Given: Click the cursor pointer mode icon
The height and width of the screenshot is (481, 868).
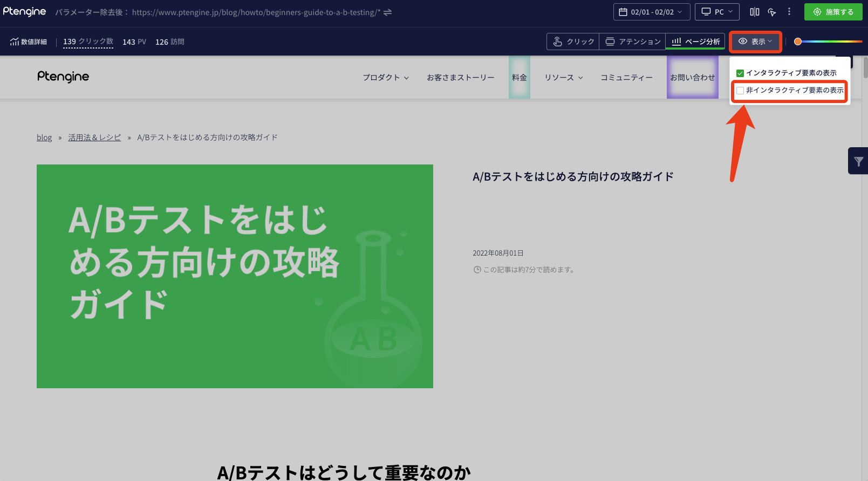Looking at the screenshot, I should click(772, 12).
